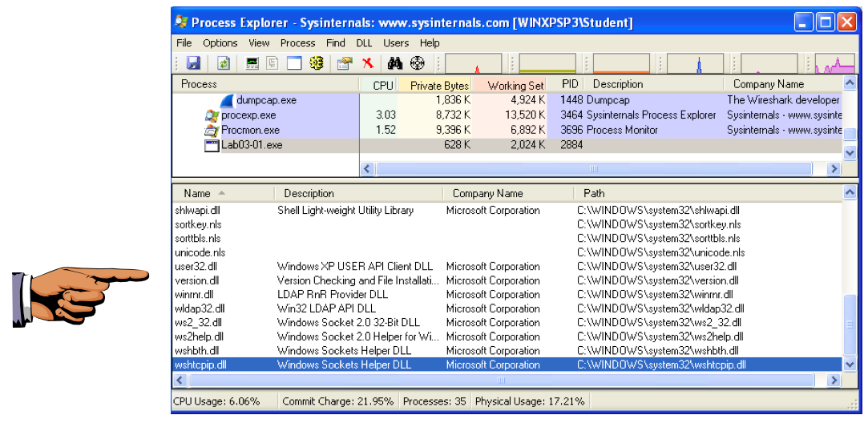This screenshot has width=868, height=423.
Task: Toggle the lower pane window icon
Action: point(294,63)
